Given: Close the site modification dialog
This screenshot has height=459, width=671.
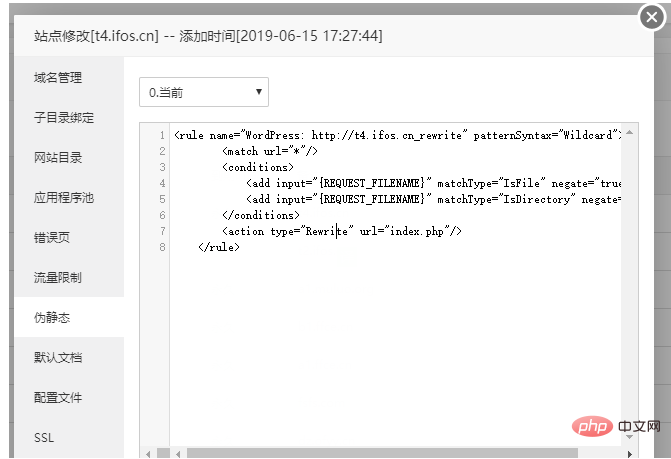Looking at the screenshot, I should [x=652, y=18].
